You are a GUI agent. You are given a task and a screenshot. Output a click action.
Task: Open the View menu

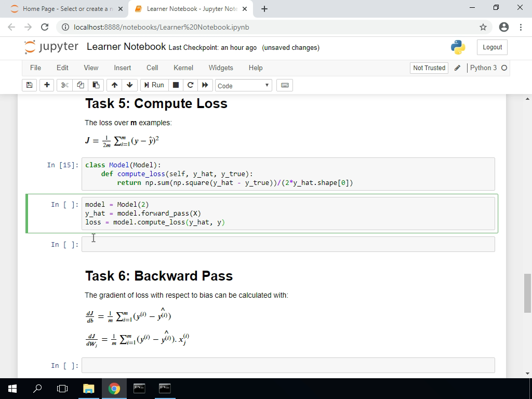pyautogui.click(x=91, y=68)
